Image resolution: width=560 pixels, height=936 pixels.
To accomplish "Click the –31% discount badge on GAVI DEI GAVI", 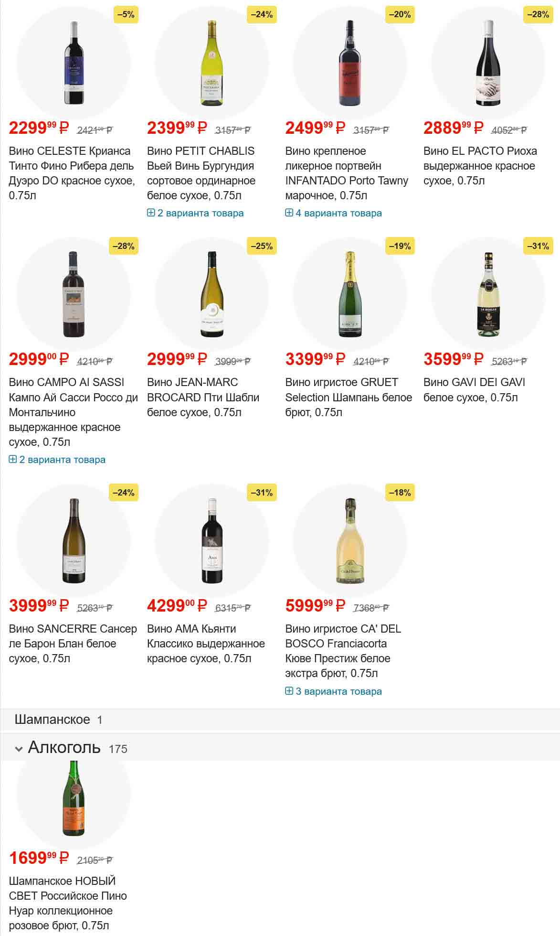I will click(x=538, y=246).
